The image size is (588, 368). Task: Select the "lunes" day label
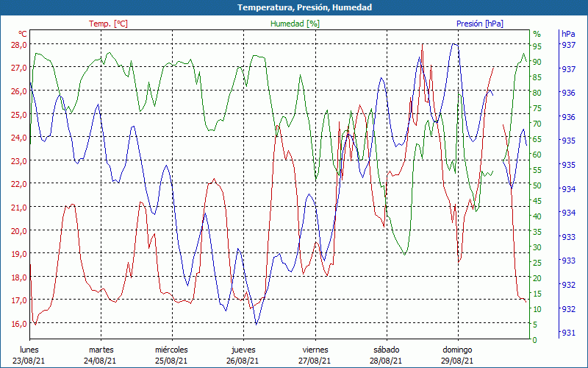coord(29,350)
